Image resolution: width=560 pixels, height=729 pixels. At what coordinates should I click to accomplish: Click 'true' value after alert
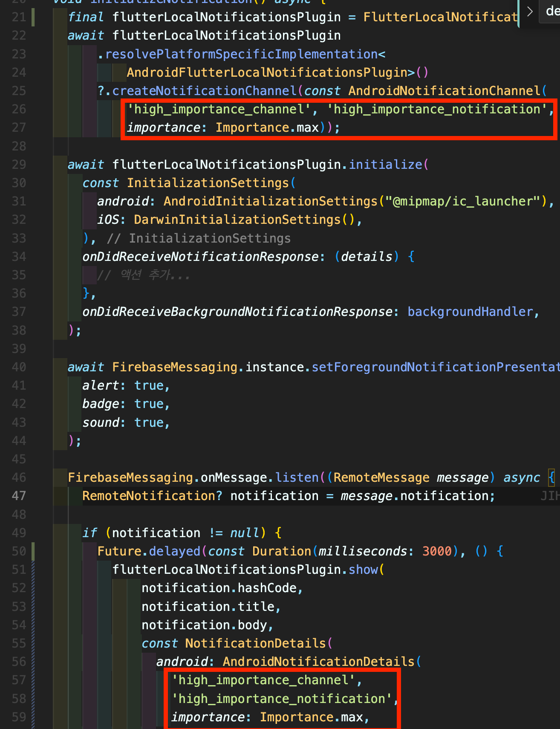(x=149, y=385)
